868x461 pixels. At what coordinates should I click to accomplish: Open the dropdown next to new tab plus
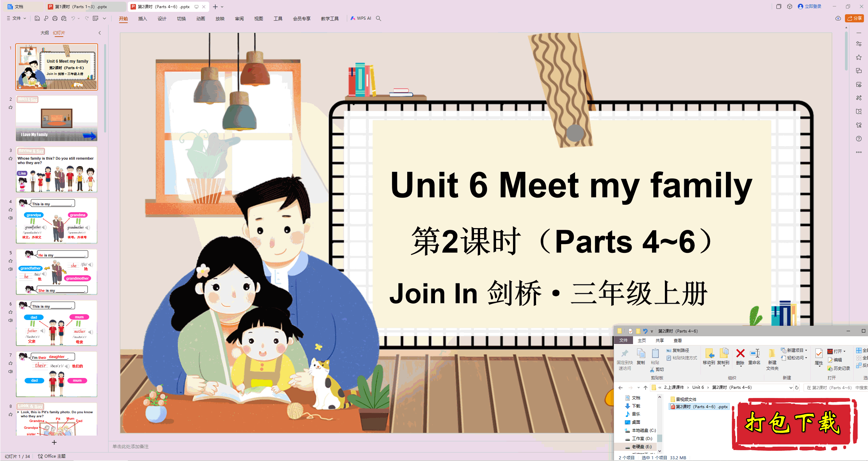tap(222, 7)
